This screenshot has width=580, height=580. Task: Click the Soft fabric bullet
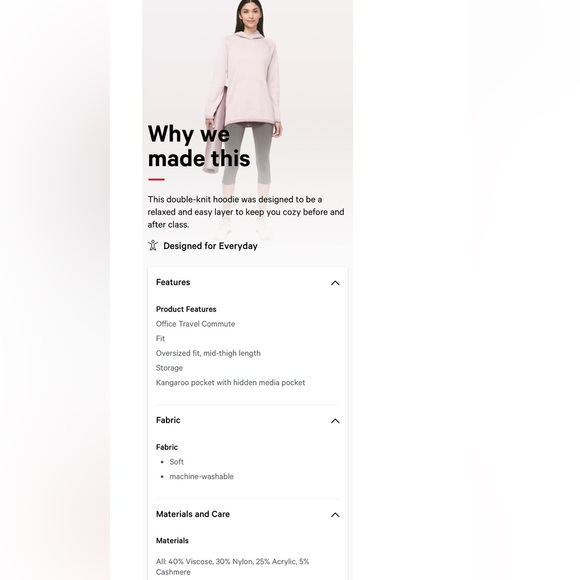pyautogui.click(x=176, y=462)
